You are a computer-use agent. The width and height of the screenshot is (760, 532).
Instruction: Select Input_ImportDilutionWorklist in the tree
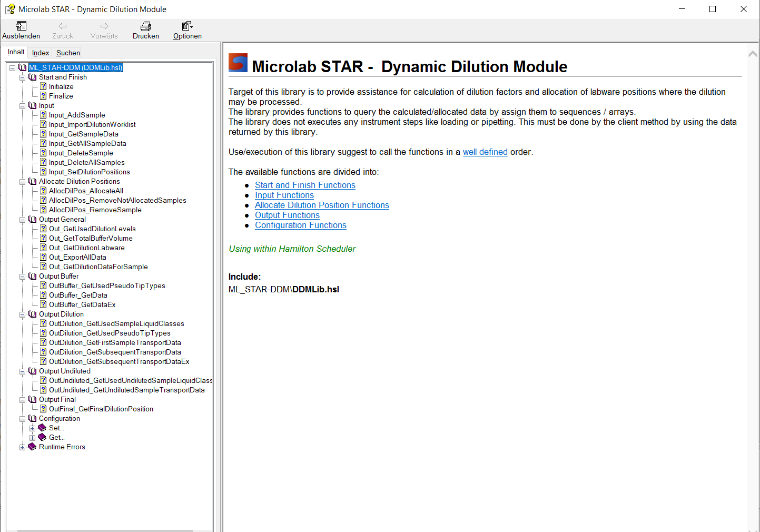click(92, 124)
